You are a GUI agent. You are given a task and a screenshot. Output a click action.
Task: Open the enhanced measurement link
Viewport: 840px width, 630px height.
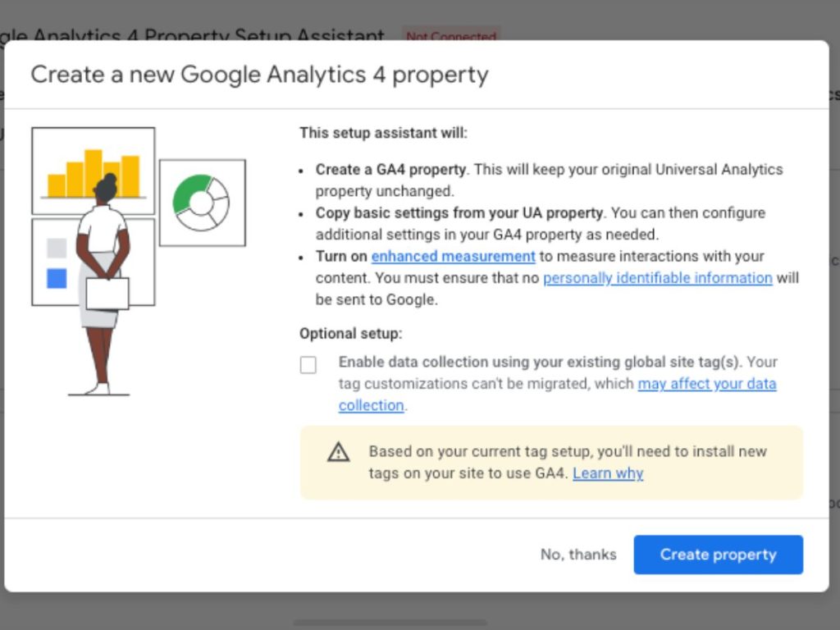tap(453, 256)
